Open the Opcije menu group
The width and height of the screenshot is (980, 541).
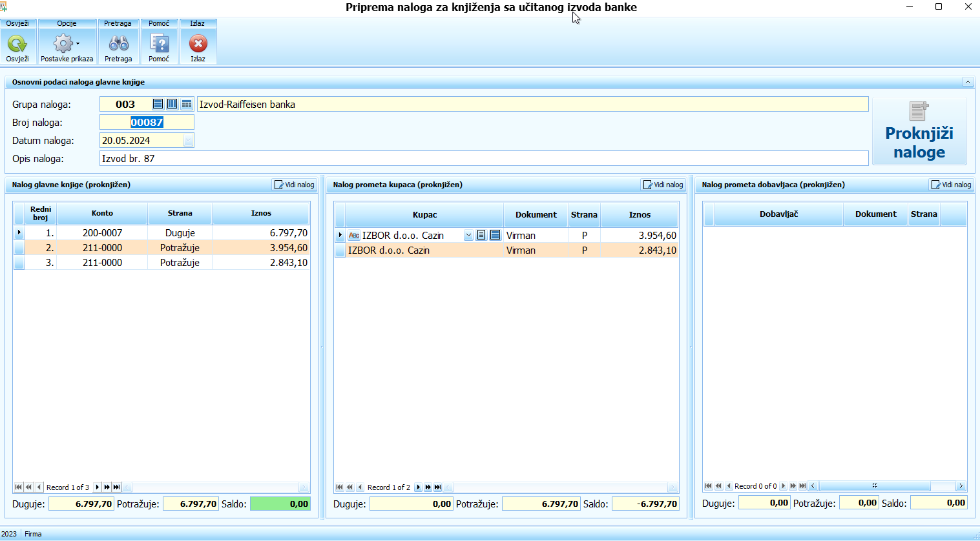67,23
